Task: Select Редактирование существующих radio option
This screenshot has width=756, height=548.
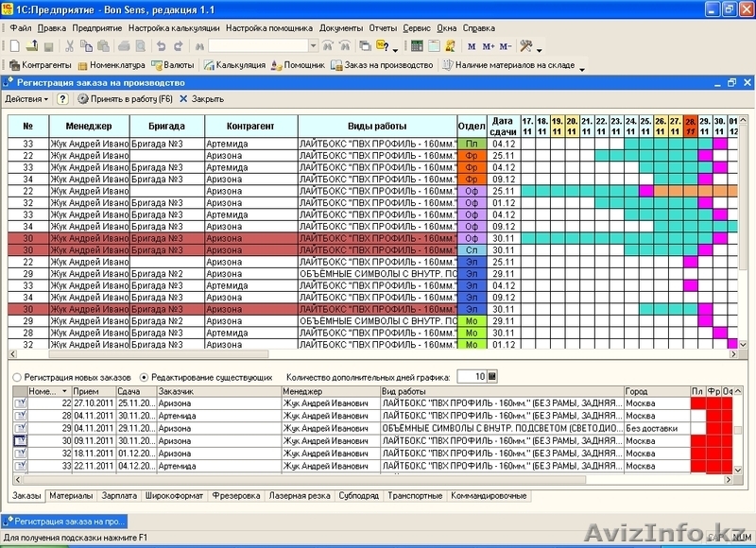Action: tap(144, 377)
